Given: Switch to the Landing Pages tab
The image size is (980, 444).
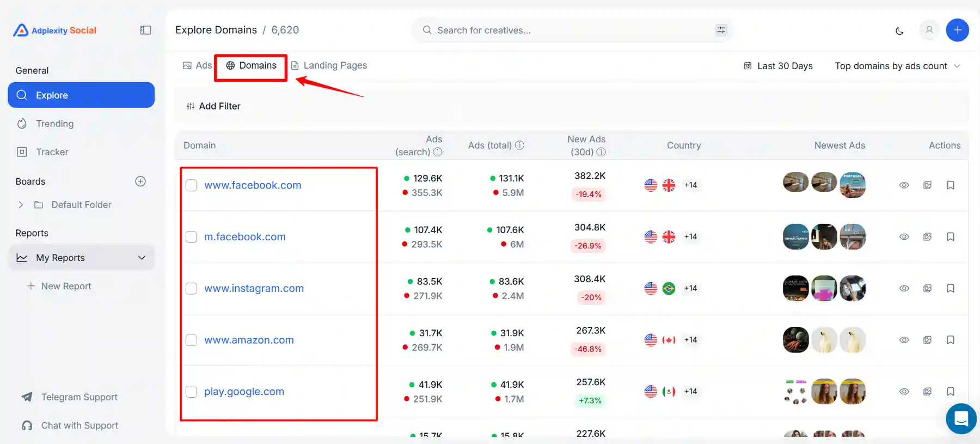Looking at the screenshot, I should [x=329, y=65].
